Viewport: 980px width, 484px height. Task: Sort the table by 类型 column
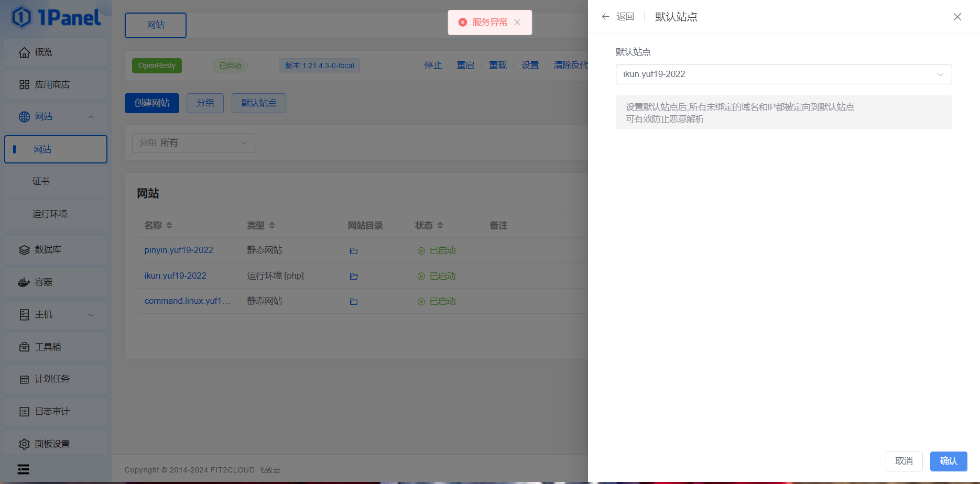[272, 225]
